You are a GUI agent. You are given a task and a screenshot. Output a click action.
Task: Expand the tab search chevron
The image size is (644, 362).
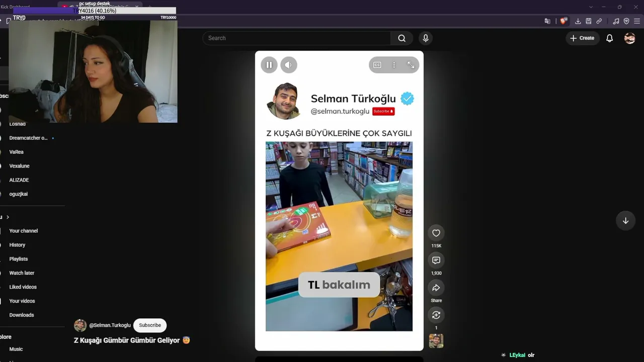tap(591, 7)
